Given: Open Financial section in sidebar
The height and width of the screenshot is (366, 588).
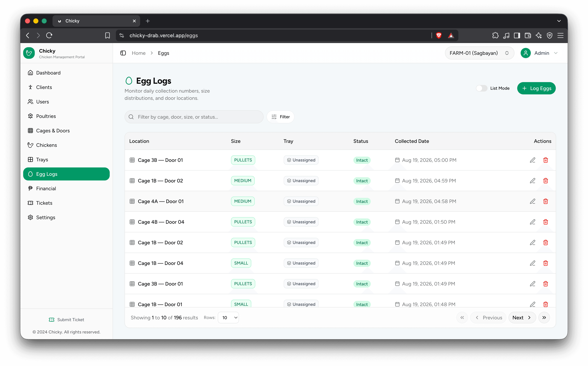Looking at the screenshot, I should coord(66,188).
